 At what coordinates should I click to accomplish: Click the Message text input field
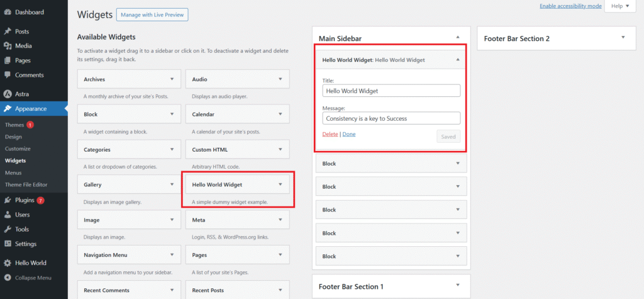tap(391, 118)
